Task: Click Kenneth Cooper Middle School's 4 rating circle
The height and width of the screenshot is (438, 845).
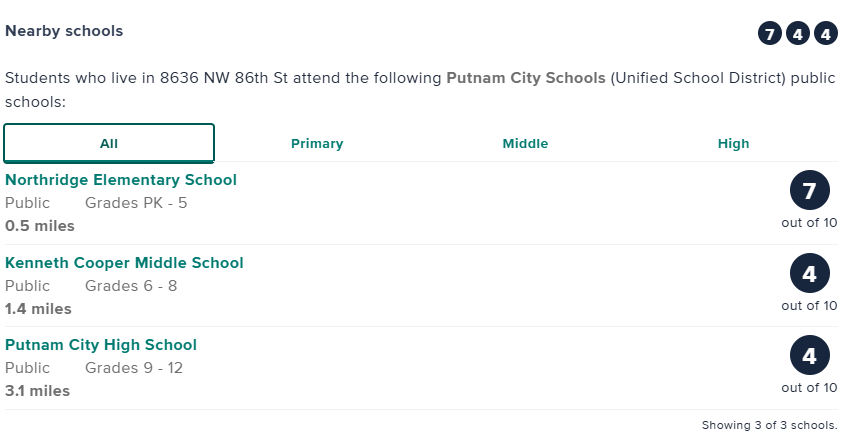Action: pyautogui.click(x=809, y=273)
